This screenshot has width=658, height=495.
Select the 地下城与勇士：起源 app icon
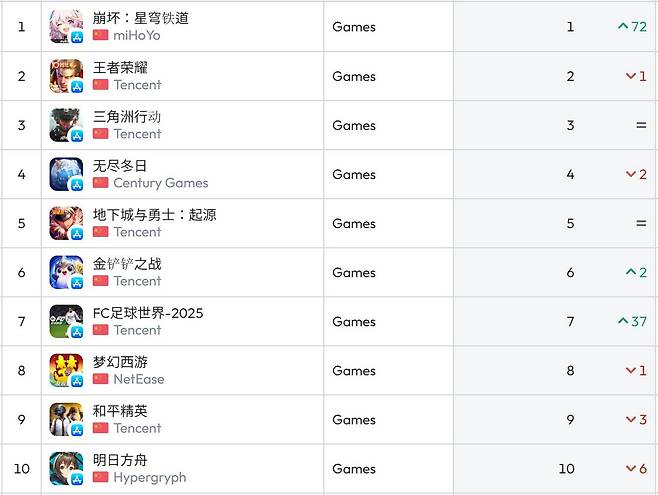tap(66, 223)
